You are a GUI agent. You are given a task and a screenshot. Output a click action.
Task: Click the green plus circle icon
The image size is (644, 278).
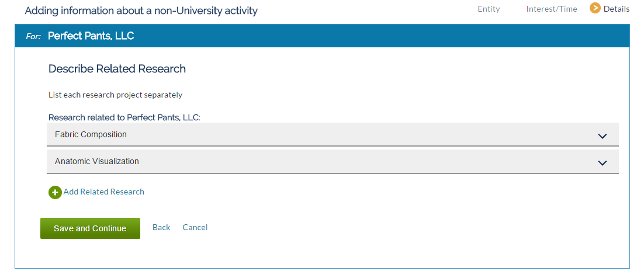click(x=55, y=192)
